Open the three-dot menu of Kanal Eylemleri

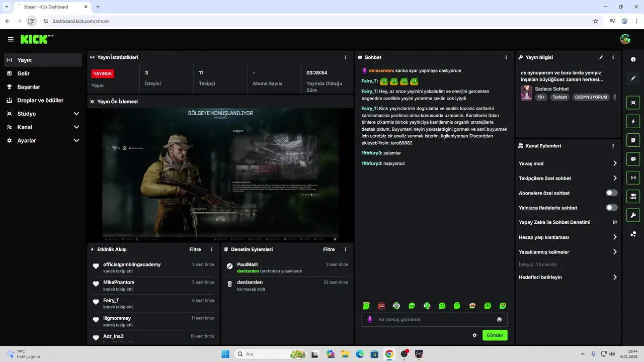click(613, 146)
